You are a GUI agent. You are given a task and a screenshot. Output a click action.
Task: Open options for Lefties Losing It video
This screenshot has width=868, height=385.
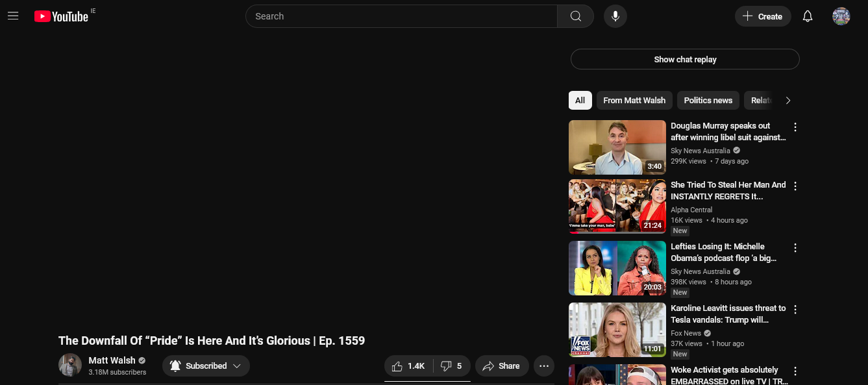pyautogui.click(x=795, y=248)
